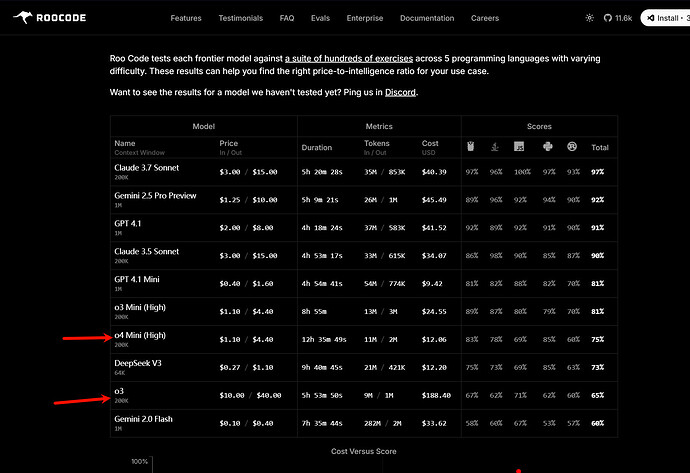Click the 12h 35m 49s duration cell
Screen dimensions: 690x473
324,340
